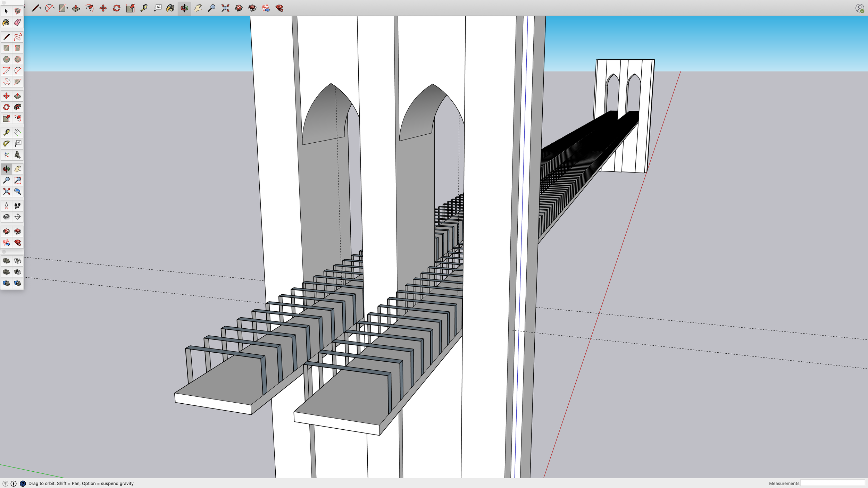Click the help question mark in status bar
The image size is (868, 488).
coord(23,483)
